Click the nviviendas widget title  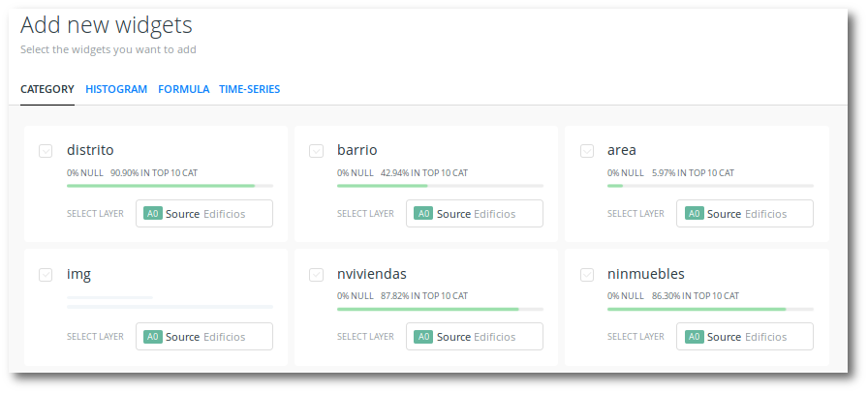click(371, 274)
